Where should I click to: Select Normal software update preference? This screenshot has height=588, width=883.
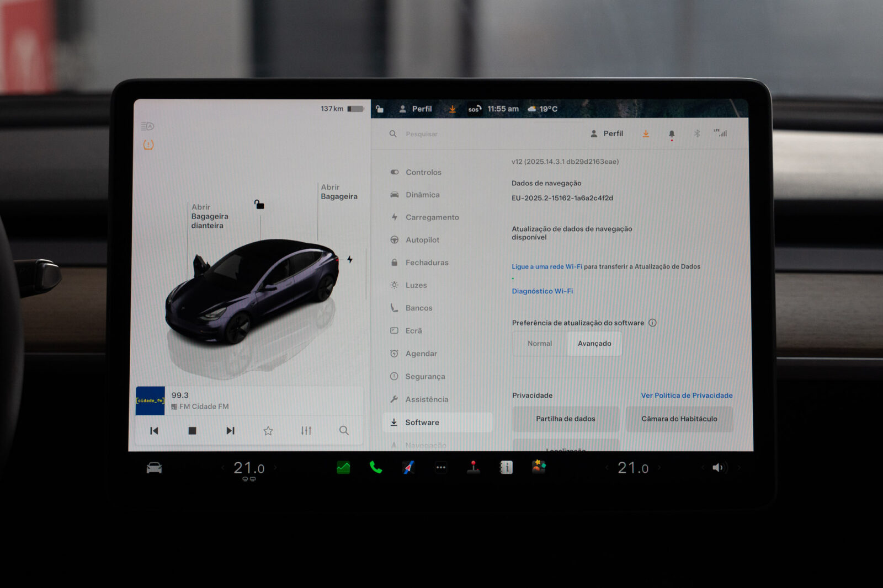coord(539,344)
